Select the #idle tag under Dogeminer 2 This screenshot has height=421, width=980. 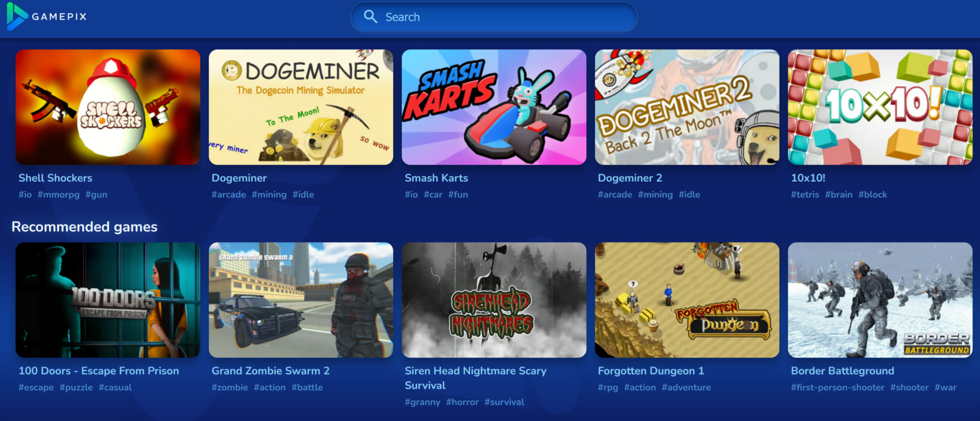[x=690, y=194]
